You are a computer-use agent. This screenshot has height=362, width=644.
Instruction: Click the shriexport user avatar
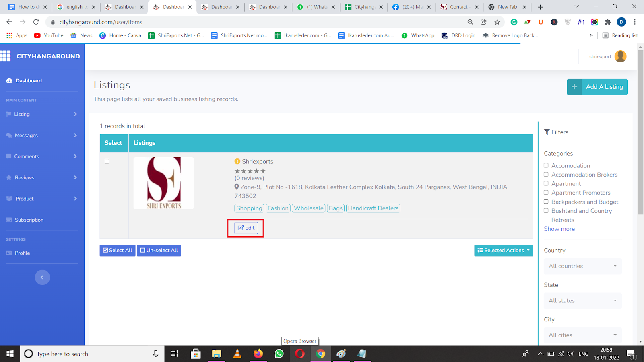click(x=620, y=56)
